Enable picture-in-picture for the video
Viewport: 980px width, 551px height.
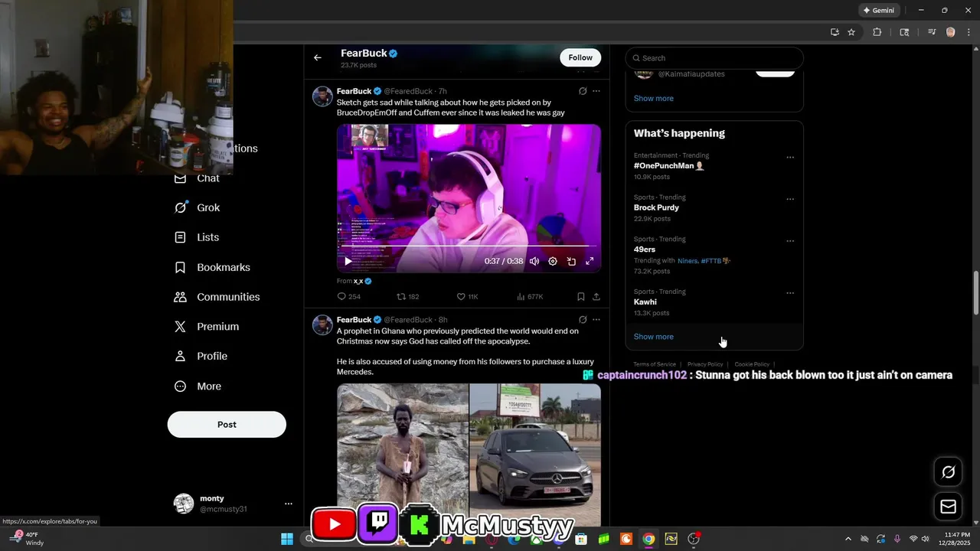571,261
